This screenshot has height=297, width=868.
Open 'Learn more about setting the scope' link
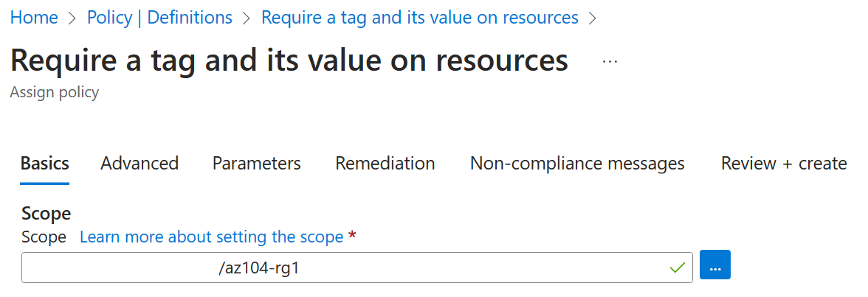click(x=211, y=237)
